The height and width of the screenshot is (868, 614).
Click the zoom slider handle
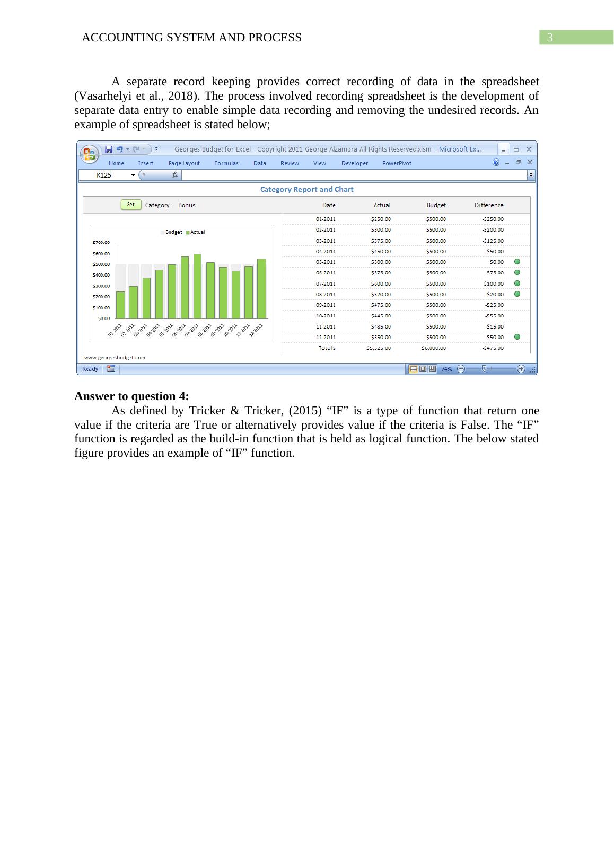click(484, 369)
